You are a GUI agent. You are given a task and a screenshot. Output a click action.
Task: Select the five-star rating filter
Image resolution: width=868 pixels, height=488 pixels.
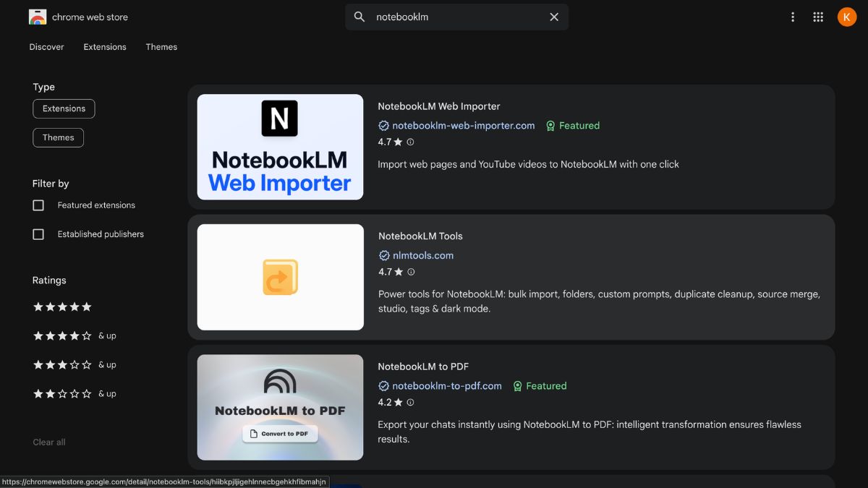pyautogui.click(x=62, y=307)
